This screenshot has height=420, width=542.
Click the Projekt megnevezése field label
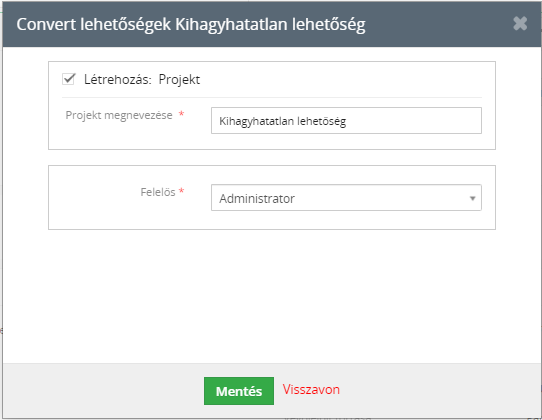pyautogui.click(x=119, y=115)
